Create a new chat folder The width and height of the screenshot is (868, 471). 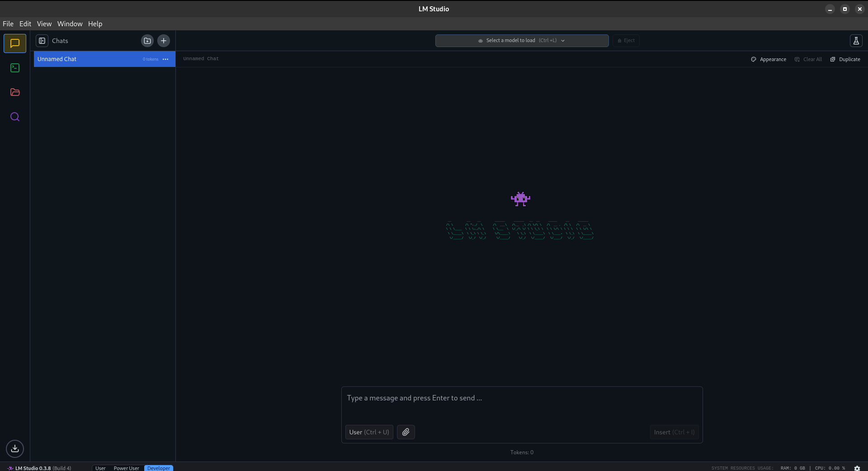pyautogui.click(x=147, y=41)
